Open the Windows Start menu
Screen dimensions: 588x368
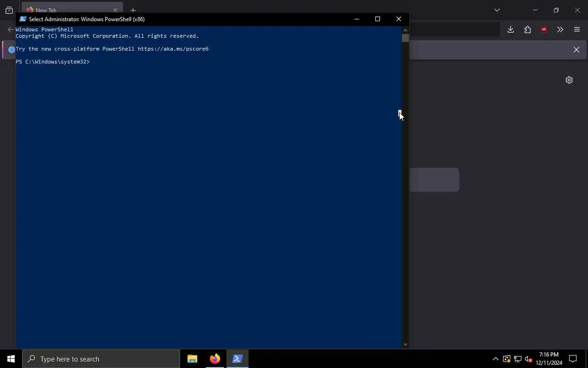tap(11, 359)
